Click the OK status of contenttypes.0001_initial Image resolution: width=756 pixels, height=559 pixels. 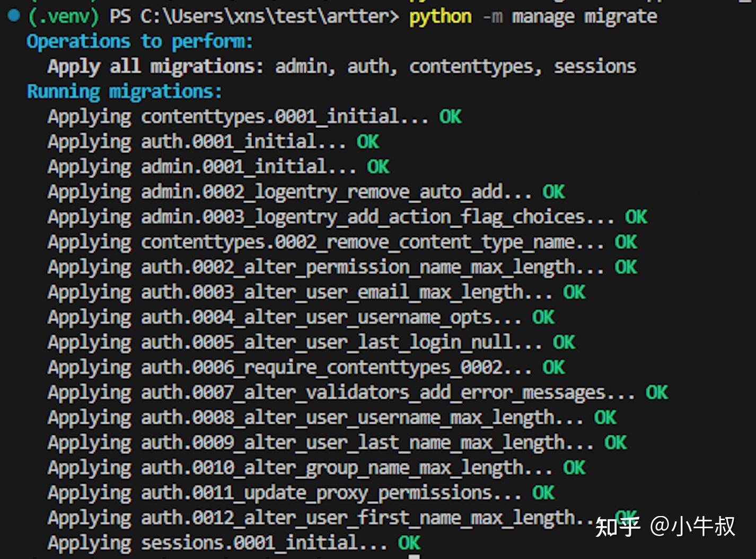451,116
